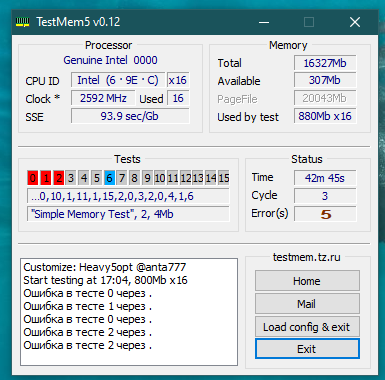Click the Error(s) count 5
385x380 pixels.
point(325,214)
